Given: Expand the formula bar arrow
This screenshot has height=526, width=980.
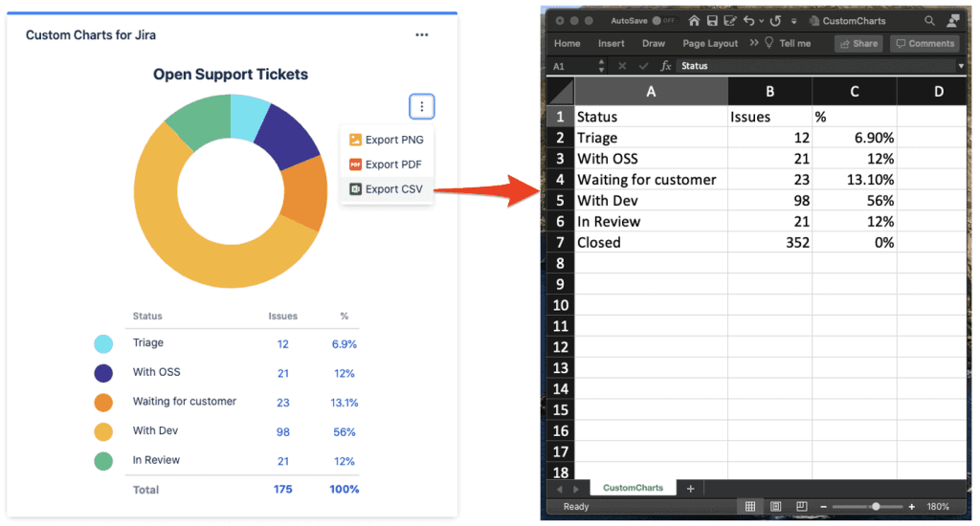Looking at the screenshot, I should 961,66.
